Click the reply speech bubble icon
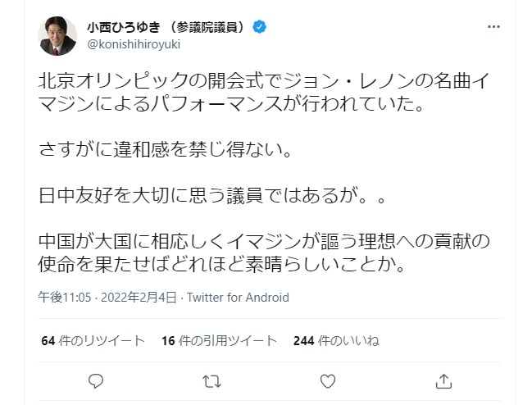The width and height of the screenshot is (532, 405). (96, 381)
